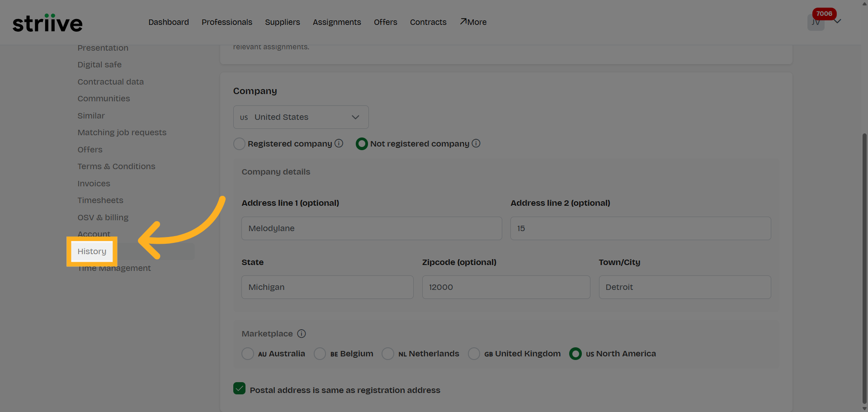868x412 pixels.
Task: Select the Australia marketplace radio
Action: point(248,354)
